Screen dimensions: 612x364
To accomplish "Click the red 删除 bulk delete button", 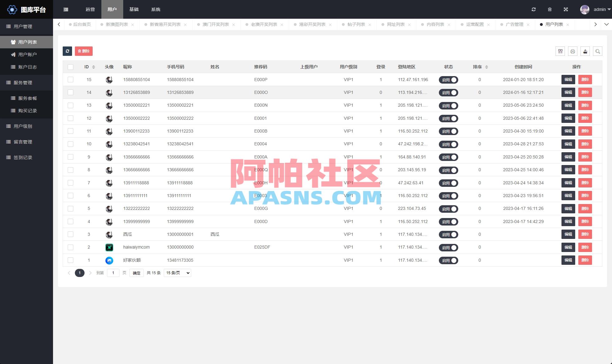I will point(84,51).
